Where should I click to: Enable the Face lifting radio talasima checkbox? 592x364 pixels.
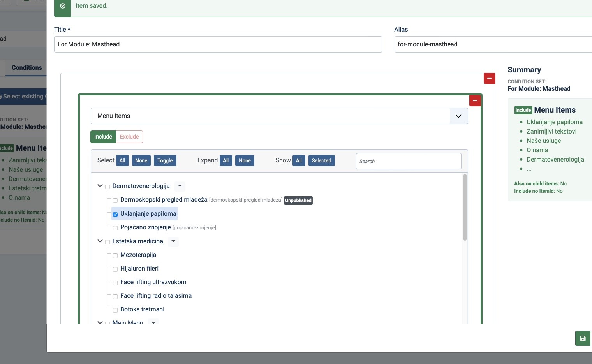click(x=115, y=296)
